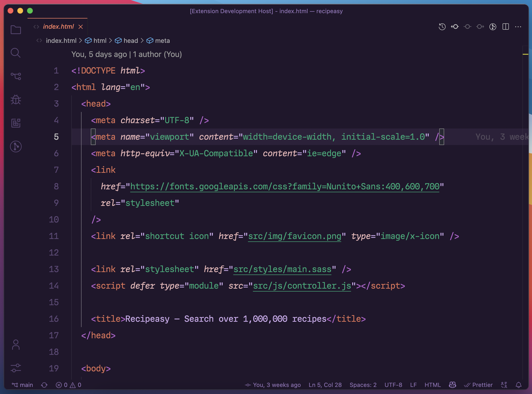Image resolution: width=532 pixels, height=394 pixels.
Task: Open the Search view in activity bar
Action: coord(16,53)
